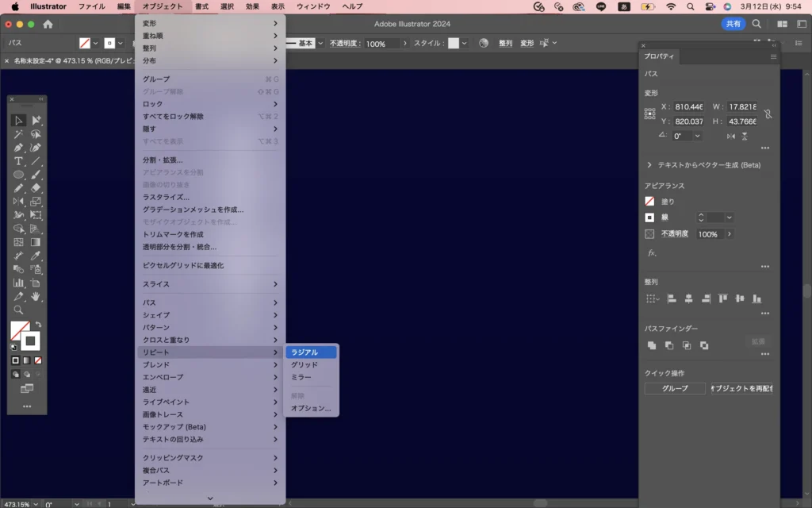The width and height of the screenshot is (812, 508).
Task: Expand テキストからベクター生成 (Beta) section
Action: pyautogui.click(x=650, y=165)
